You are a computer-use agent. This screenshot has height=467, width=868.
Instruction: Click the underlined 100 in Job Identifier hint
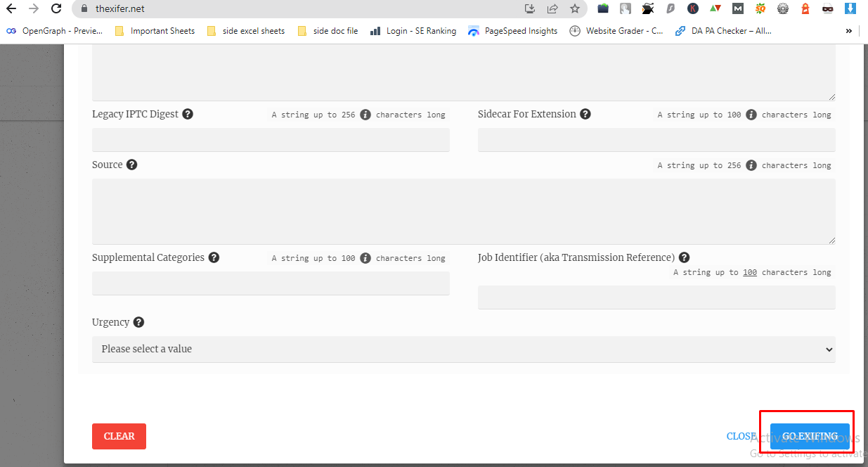pos(750,272)
